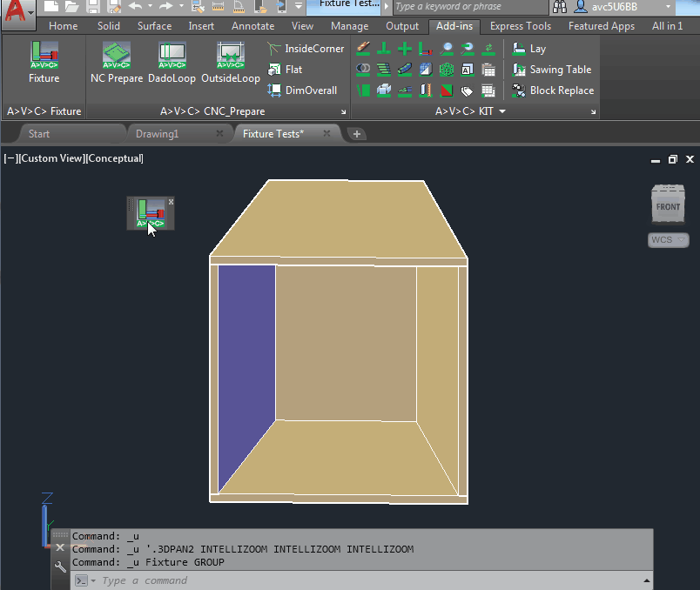Expand the A>V>C> KIT panel dropdown
Viewport: 700px width, 590px height.
(501, 111)
